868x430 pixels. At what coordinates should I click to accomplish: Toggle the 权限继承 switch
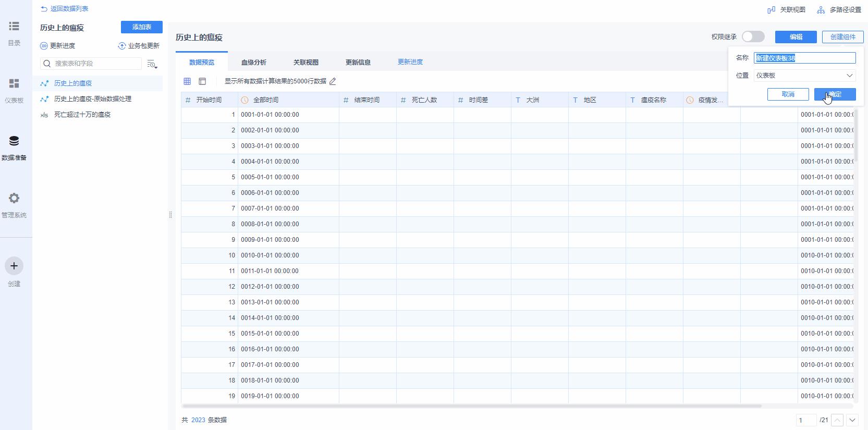(x=753, y=36)
